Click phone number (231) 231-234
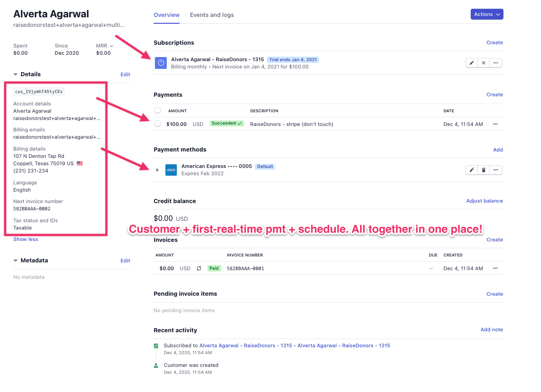Viewport: 541px width, 392px height. coord(31,171)
